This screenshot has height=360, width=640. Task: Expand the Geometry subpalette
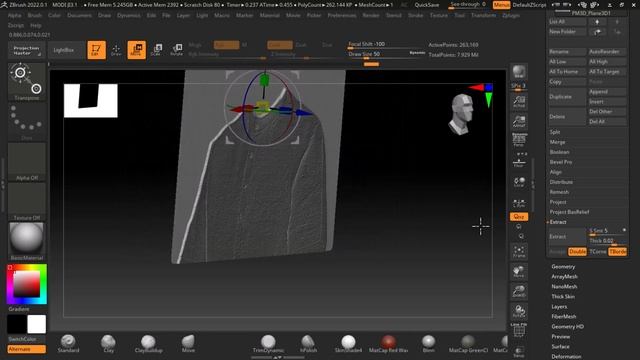563,267
